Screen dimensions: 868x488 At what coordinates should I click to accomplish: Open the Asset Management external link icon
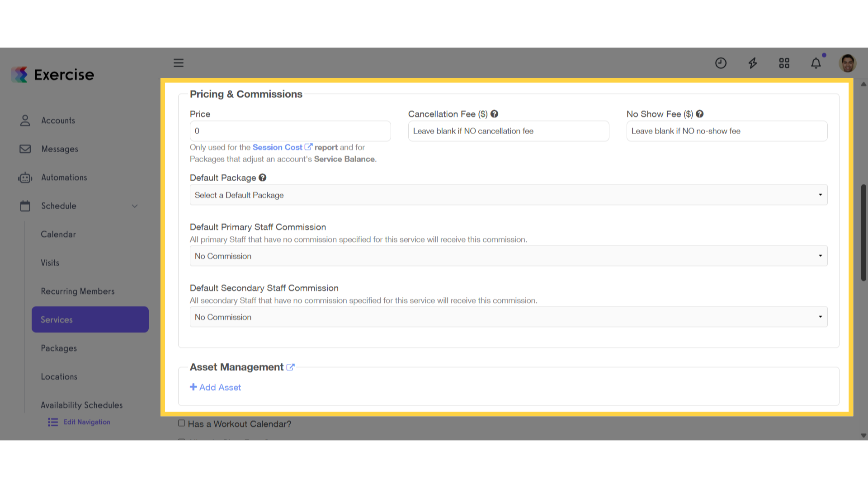pyautogui.click(x=291, y=367)
